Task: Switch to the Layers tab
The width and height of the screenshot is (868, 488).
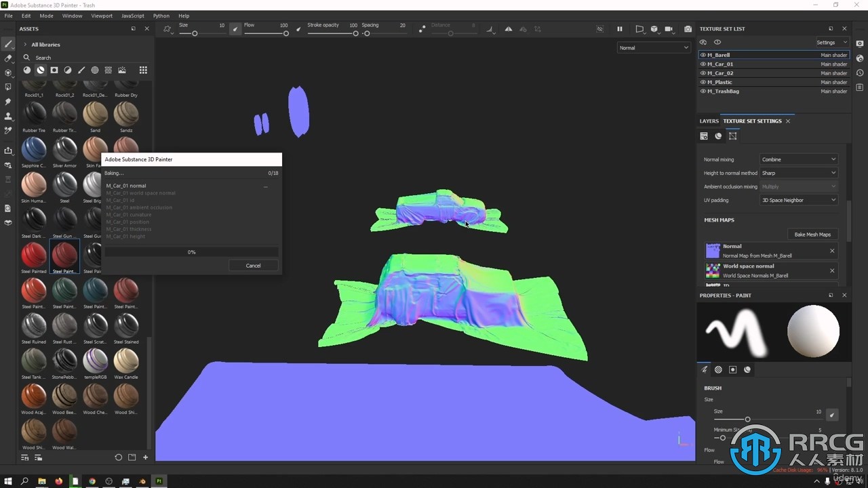Action: pos(709,121)
